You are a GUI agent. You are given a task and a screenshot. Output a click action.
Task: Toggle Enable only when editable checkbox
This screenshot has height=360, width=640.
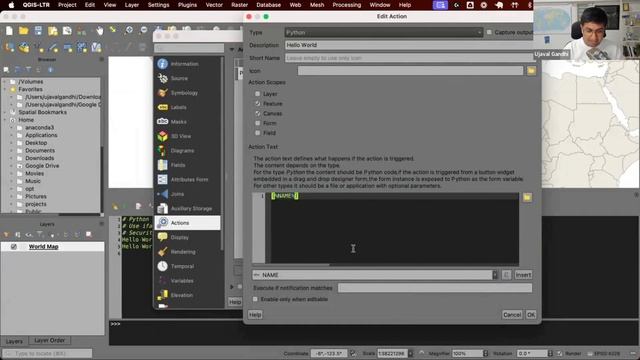pos(256,299)
